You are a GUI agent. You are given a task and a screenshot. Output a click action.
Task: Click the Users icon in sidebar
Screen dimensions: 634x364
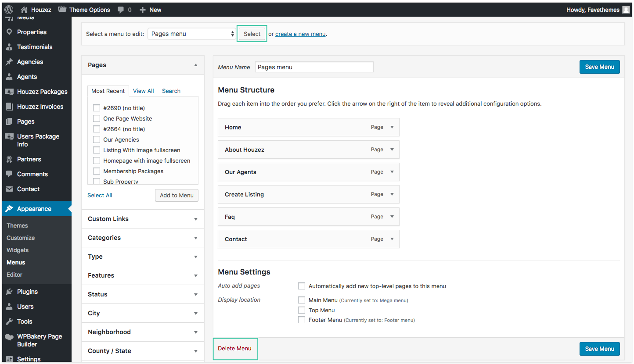9,307
